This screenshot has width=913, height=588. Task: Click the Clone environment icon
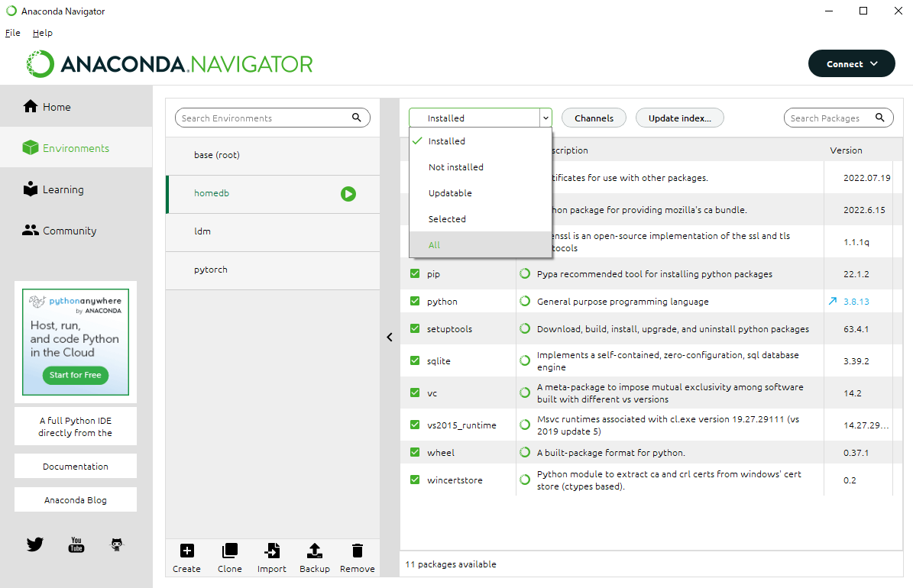point(229,550)
